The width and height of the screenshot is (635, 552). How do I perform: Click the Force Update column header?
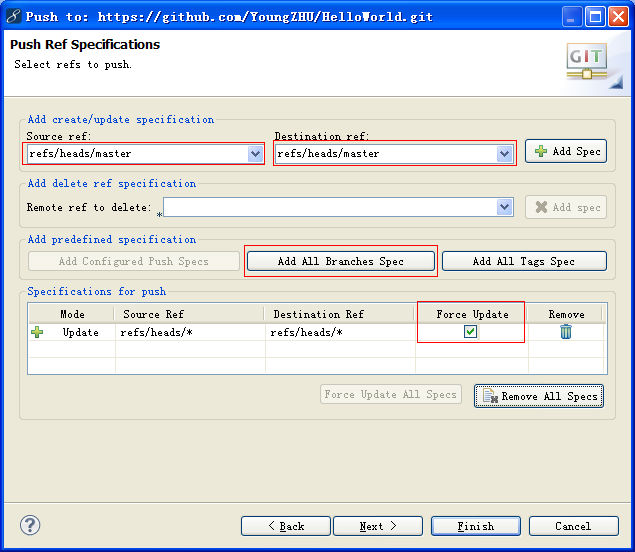472,314
